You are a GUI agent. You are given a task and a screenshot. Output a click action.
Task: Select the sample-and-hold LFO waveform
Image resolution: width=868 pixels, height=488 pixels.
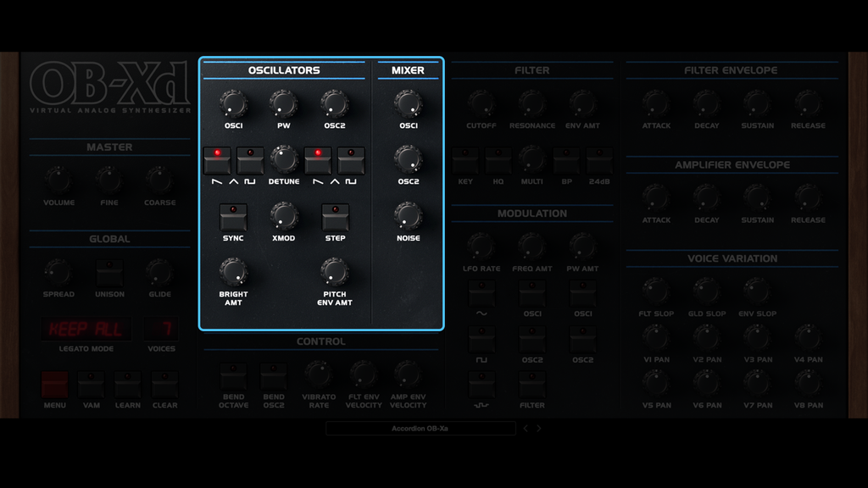pyautogui.click(x=481, y=383)
